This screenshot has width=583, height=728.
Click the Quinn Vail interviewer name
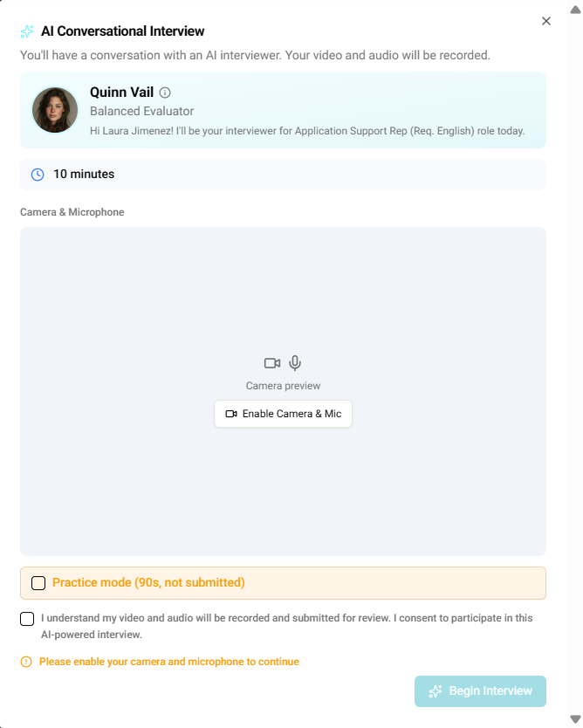tap(121, 93)
